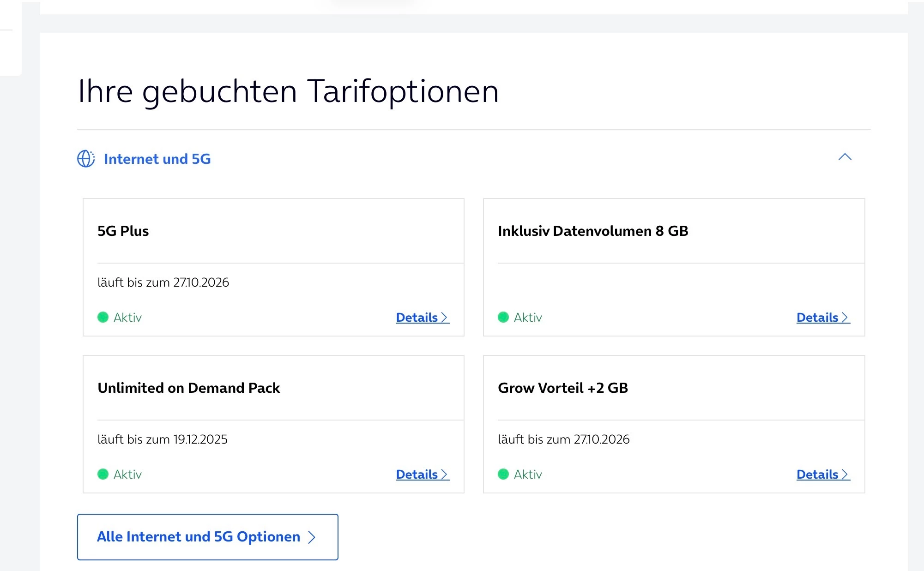Click green status dot in Inklusiv Datenvolumen card

tap(503, 317)
